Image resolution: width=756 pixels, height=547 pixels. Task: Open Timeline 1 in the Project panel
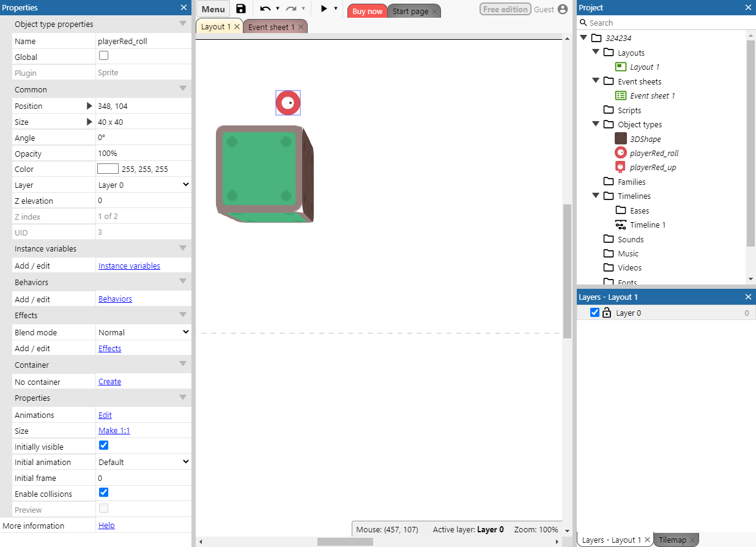648,225
